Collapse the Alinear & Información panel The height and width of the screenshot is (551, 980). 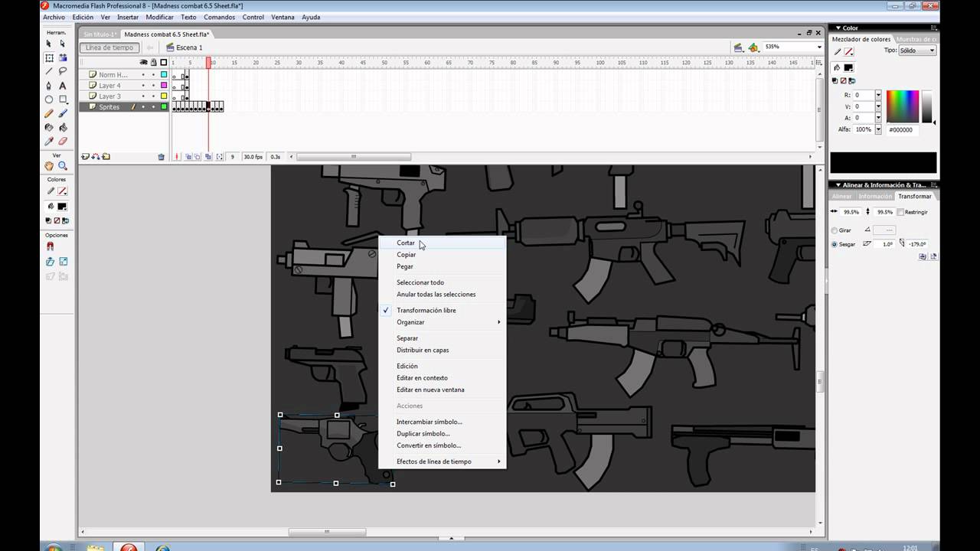[x=838, y=185]
